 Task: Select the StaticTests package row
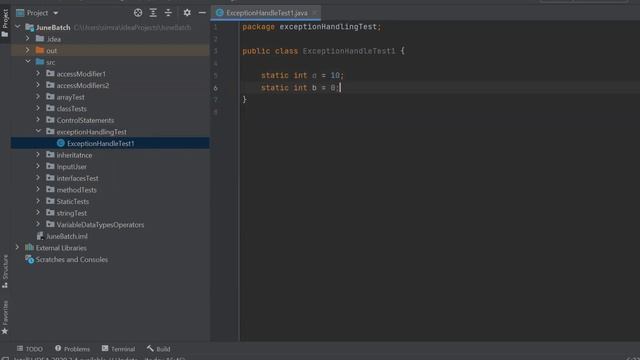[x=110, y=201]
